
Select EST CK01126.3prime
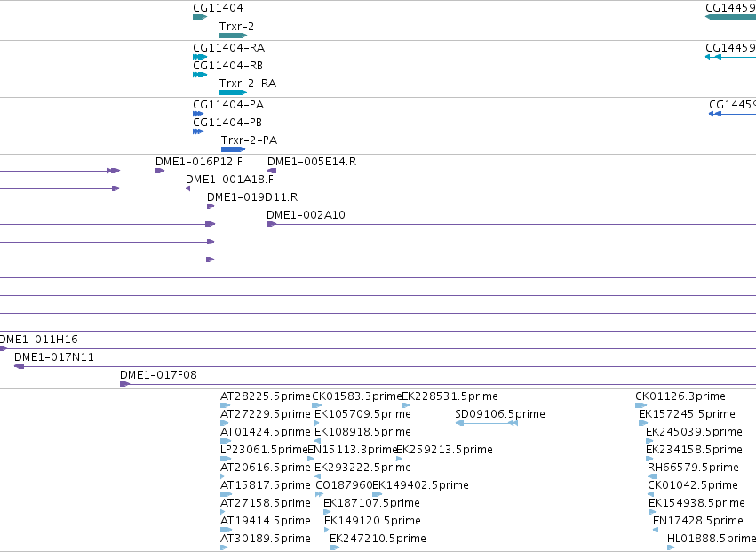point(680,396)
